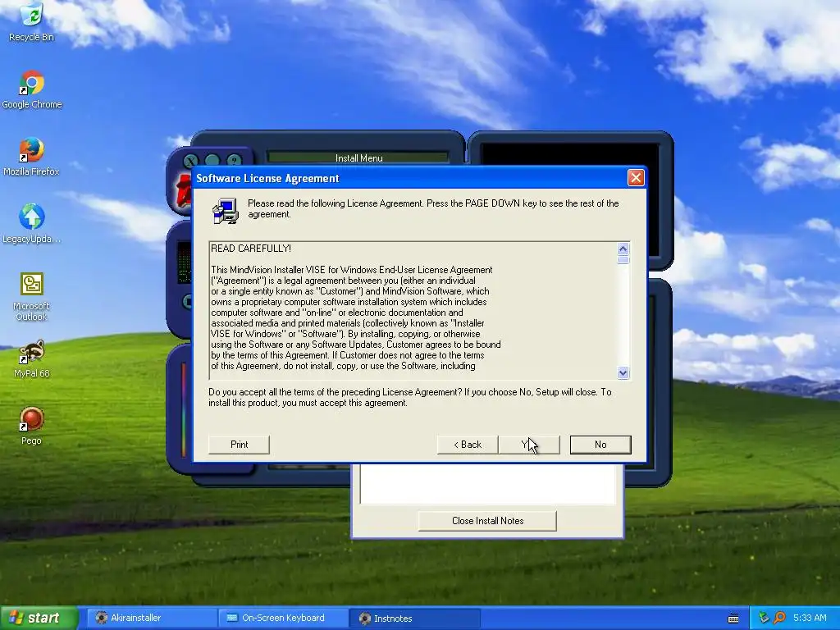Switch to On-Screen Keyboard taskbar item
Viewport: 840px width, 630px height.
point(283,619)
